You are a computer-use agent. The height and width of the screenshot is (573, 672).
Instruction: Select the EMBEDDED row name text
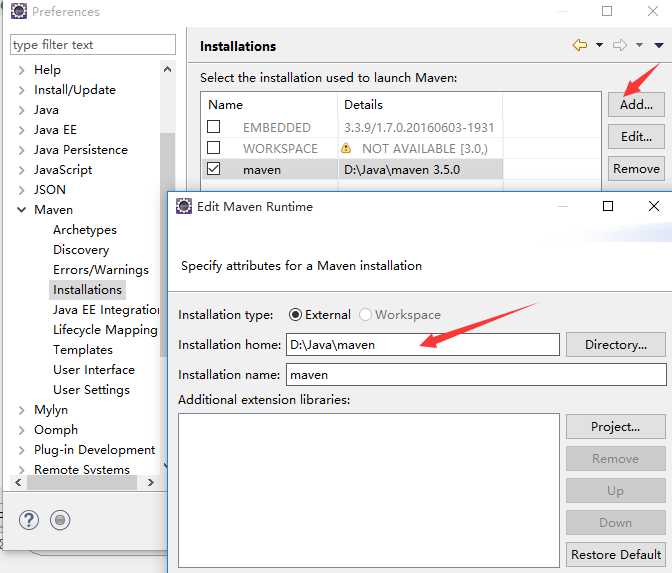277,128
